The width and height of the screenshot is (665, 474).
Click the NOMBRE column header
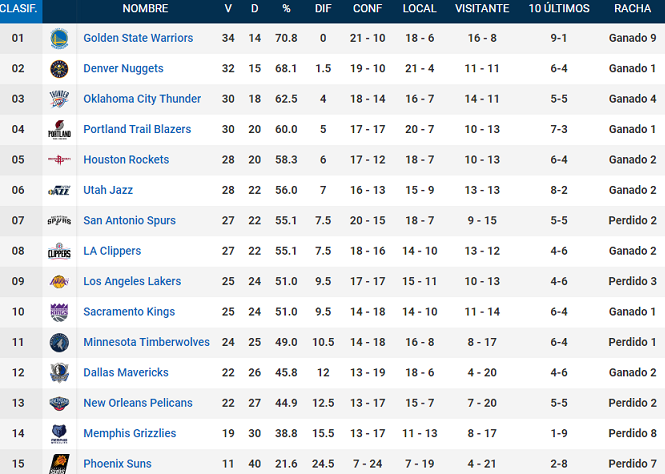tap(145, 8)
